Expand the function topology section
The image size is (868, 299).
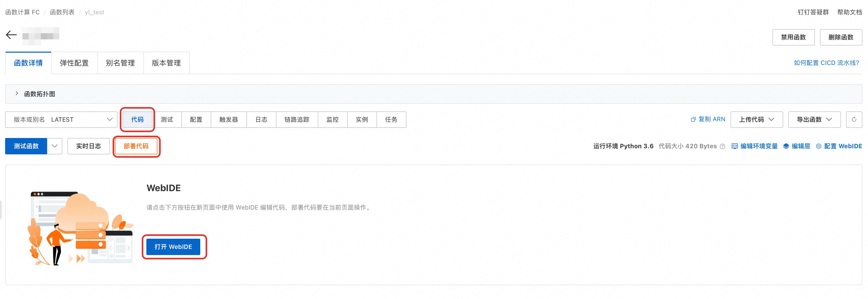(17, 94)
